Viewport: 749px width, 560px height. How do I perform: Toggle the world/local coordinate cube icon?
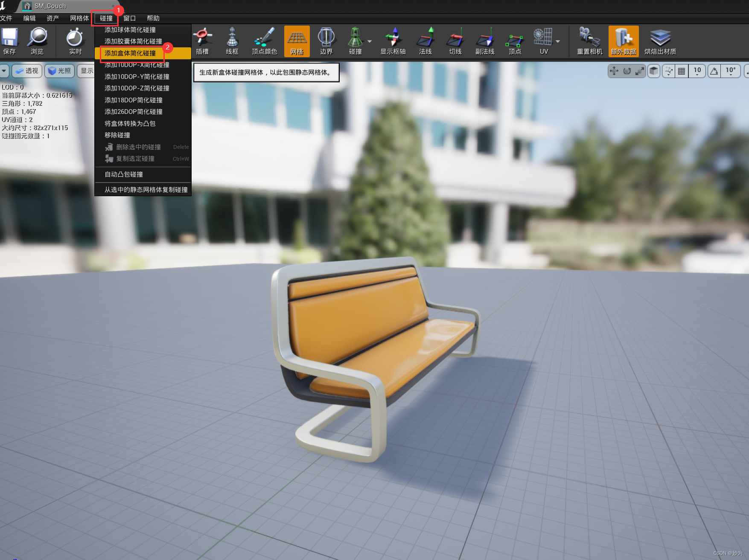(x=654, y=71)
